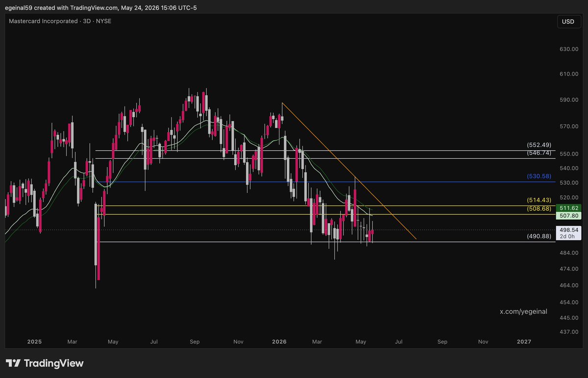
Task: Click the Jul label right of May 2026
Action: click(399, 341)
